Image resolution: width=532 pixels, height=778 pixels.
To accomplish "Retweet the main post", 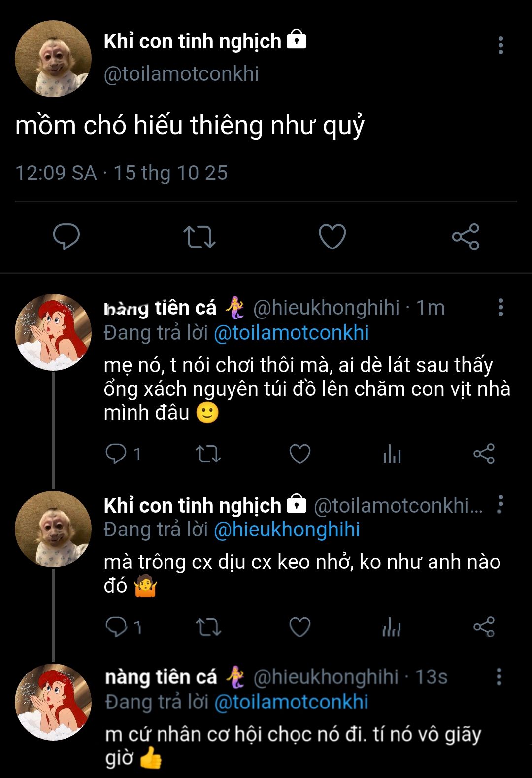I will [x=199, y=237].
